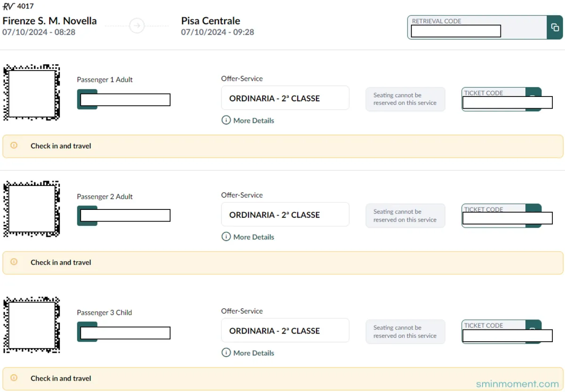Viewport: 565px width, 392px height.
Task: Click Passenger 3 Child QR code
Action: point(32,325)
